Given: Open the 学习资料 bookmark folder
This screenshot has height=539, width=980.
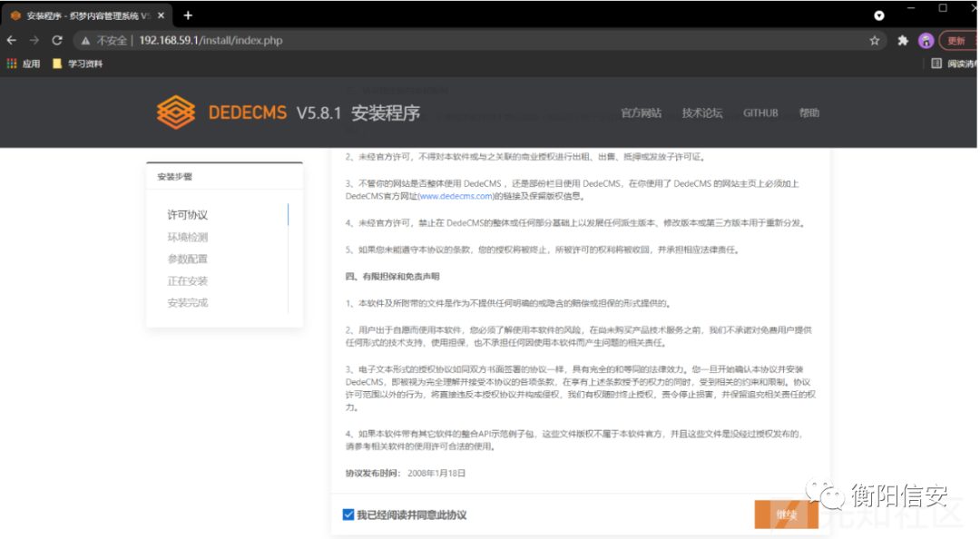Looking at the screenshot, I should 77,64.
